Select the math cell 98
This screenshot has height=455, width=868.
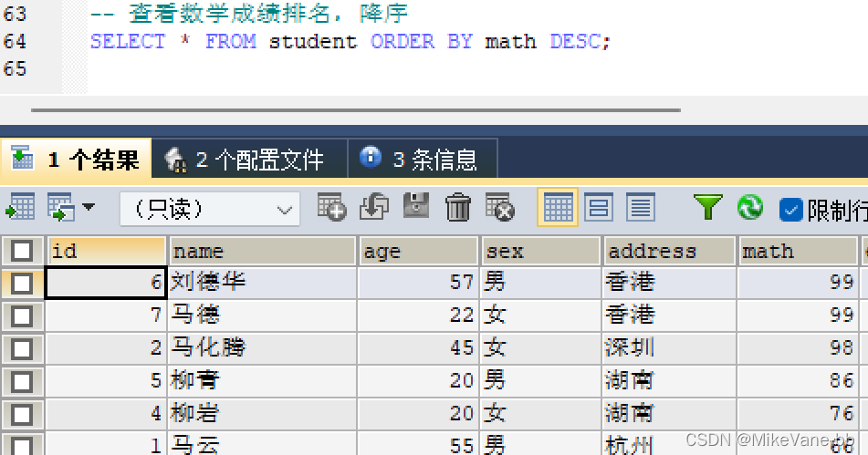pos(798,348)
